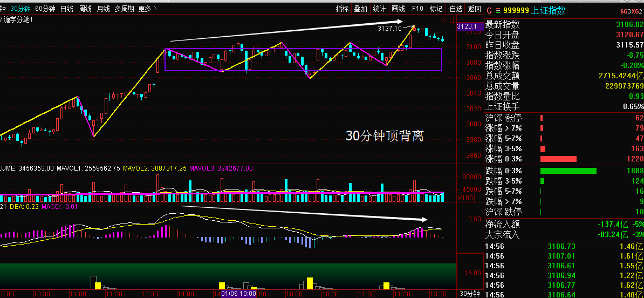644x298 pixels.
Task: Open the 周线 weekly chart tab
Action: 85,8
